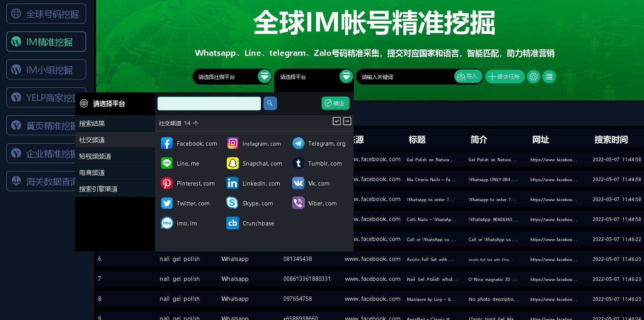The height and width of the screenshot is (320, 644).
Task: Open the 电商频道 category
Action: [115, 173]
